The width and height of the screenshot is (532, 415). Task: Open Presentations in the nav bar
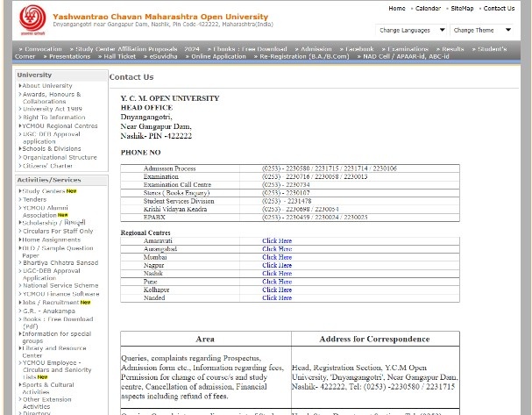tap(69, 56)
